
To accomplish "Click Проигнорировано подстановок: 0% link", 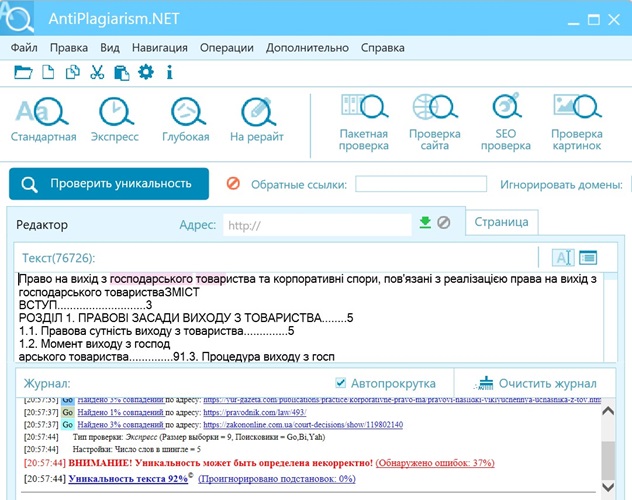I will (x=277, y=479).
